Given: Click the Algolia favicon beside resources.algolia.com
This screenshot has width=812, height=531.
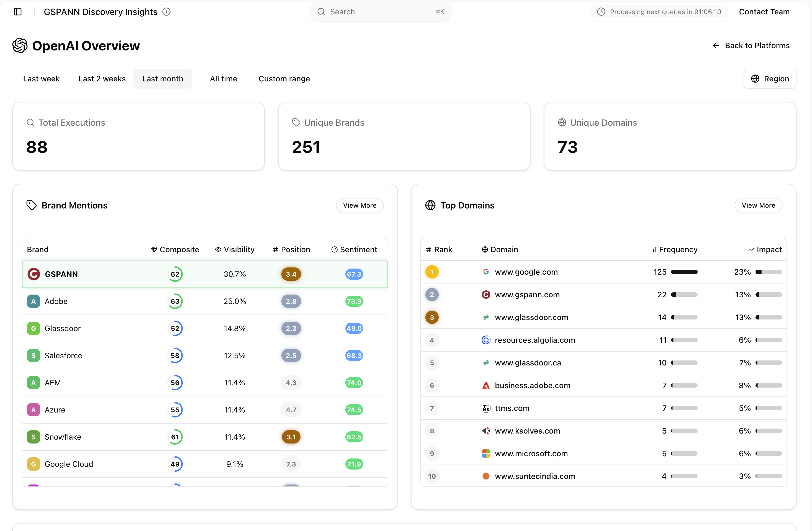Looking at the screenshot, I should pyautogui.click(x=486, y=340).
